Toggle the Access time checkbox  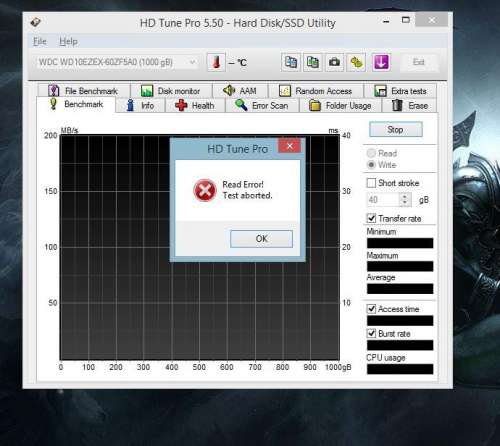371,309
